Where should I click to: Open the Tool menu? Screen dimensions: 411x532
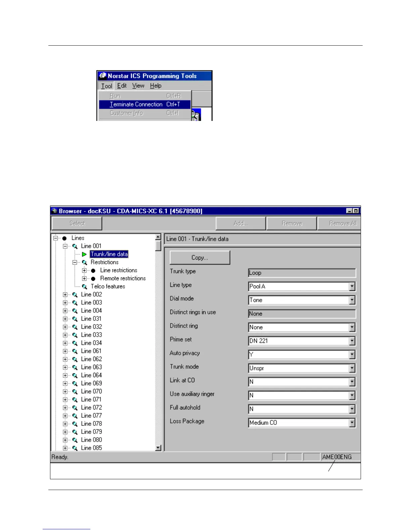[x=106, y=86]
